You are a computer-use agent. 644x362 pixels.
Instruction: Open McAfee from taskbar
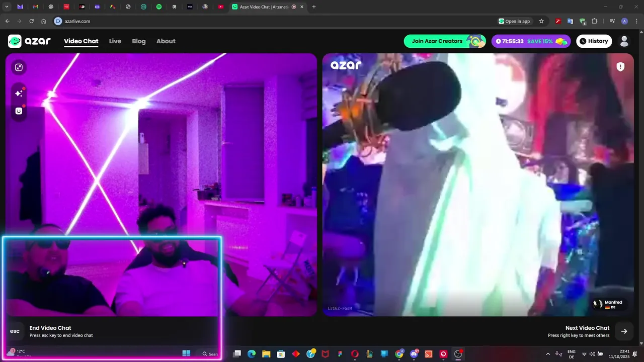point(325,354)
